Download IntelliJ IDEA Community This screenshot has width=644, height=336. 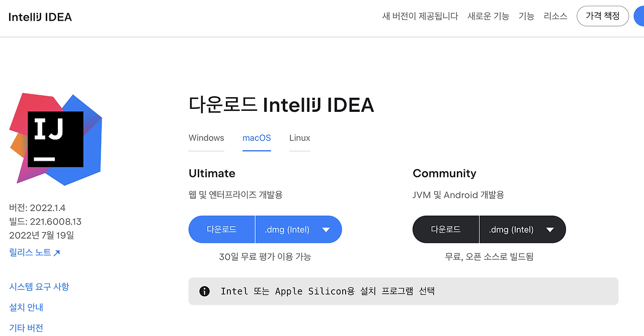(x=445, y=229)
